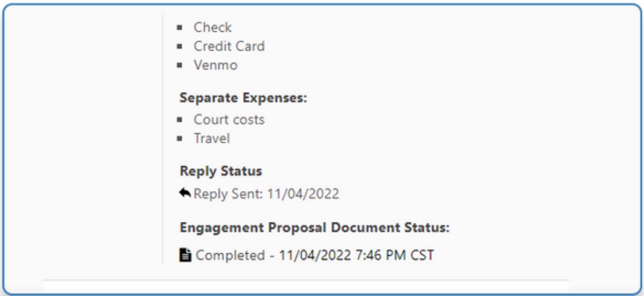This screenshot has height=296, width=644.
Task: Click the bullet next to Court costs
Action: click(180, 120)
